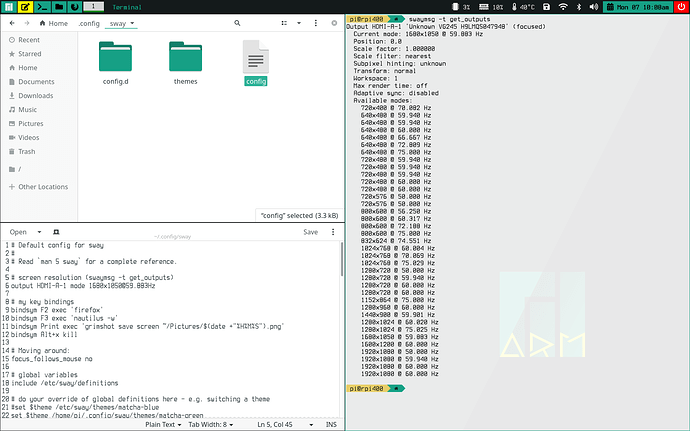The height and width of the screenshot is (431, 690).
Task: Open file manager's three-dot menu
Action: click(316, 23)
